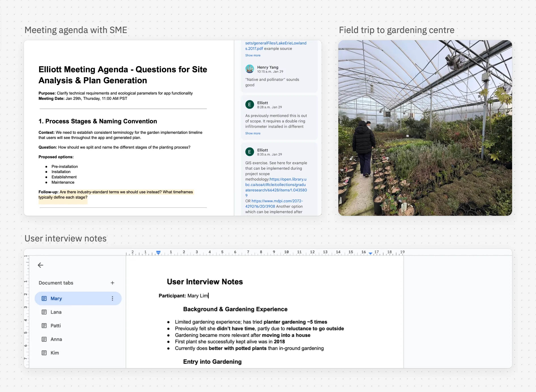This screenshot has height=392, width=536.
Task: Click the 'better with potted plants' bullet
Action: (x=249, y=348)
